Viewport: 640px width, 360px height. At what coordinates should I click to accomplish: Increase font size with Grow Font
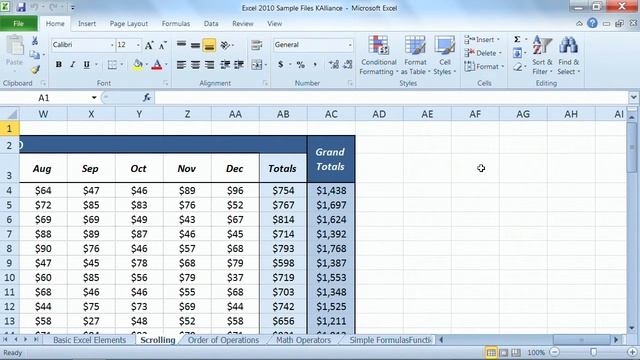149,45
